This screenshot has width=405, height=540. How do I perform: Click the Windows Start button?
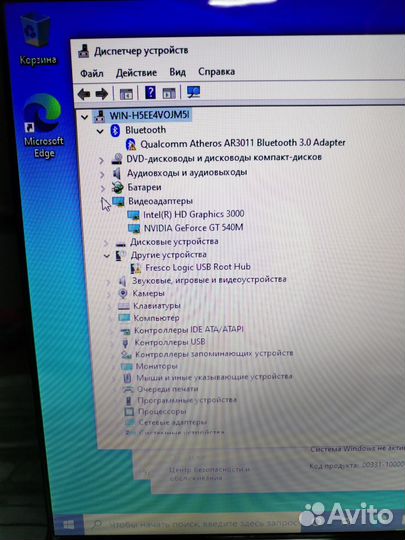click(x=69, y=525)
